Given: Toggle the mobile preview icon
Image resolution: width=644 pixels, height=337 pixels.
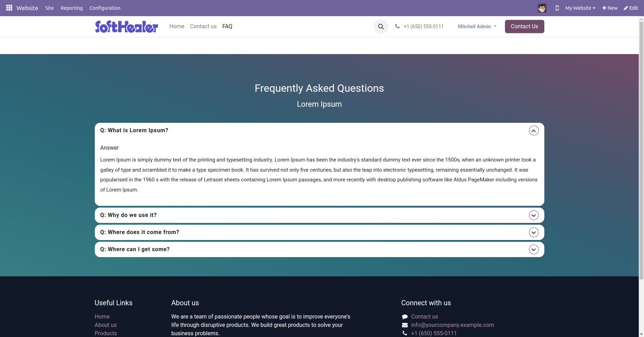Looking at the screenshot, I should [x=557, y=8].
